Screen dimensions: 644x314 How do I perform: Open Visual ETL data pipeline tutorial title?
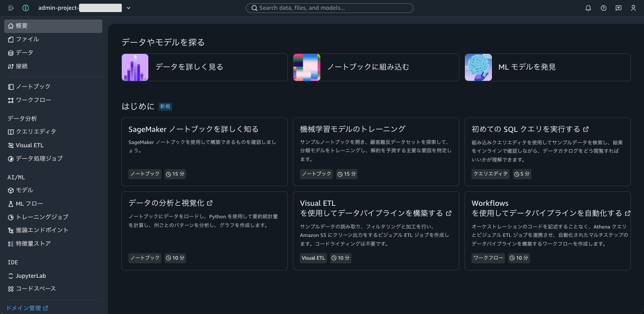376,208
